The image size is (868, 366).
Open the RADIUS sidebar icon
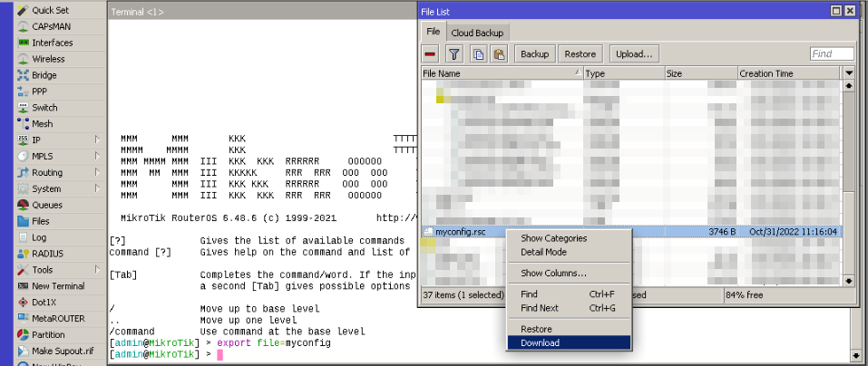pos(24,254)
